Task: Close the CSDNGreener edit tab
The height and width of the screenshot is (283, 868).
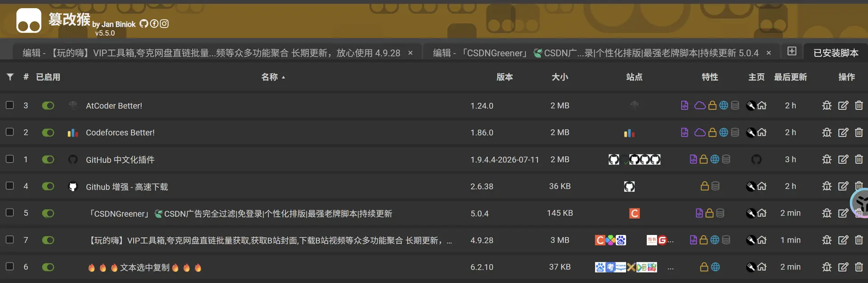Action: [x=769, y=53]
